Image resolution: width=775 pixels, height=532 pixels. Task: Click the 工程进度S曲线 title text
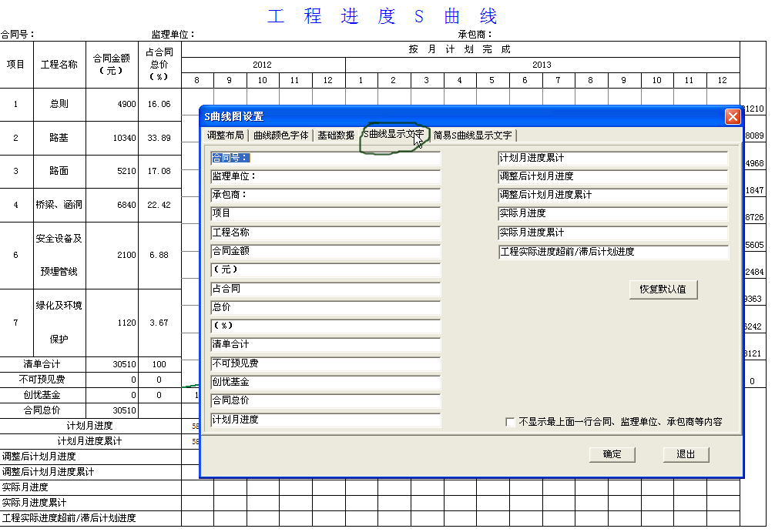(x=381, y=16)
